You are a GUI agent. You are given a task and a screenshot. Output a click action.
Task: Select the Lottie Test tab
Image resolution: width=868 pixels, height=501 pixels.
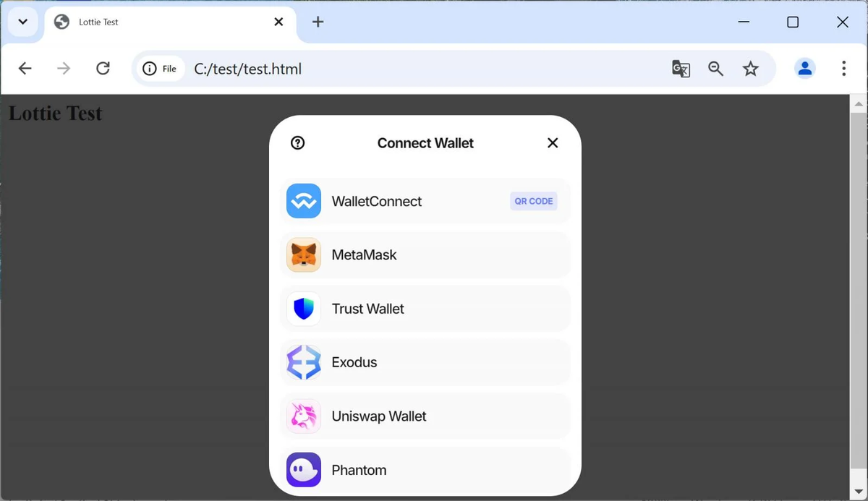coord(171,22)
